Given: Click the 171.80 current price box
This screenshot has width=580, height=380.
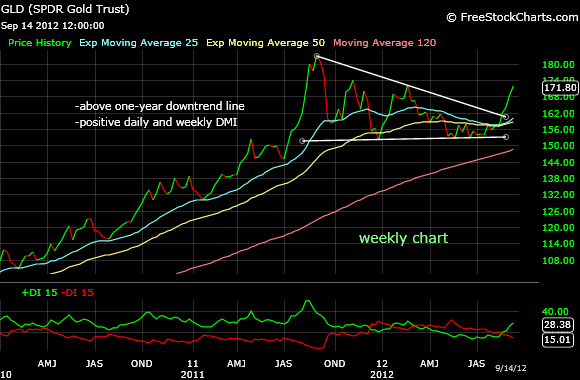Looking at the screenshot, I should 560,88.
